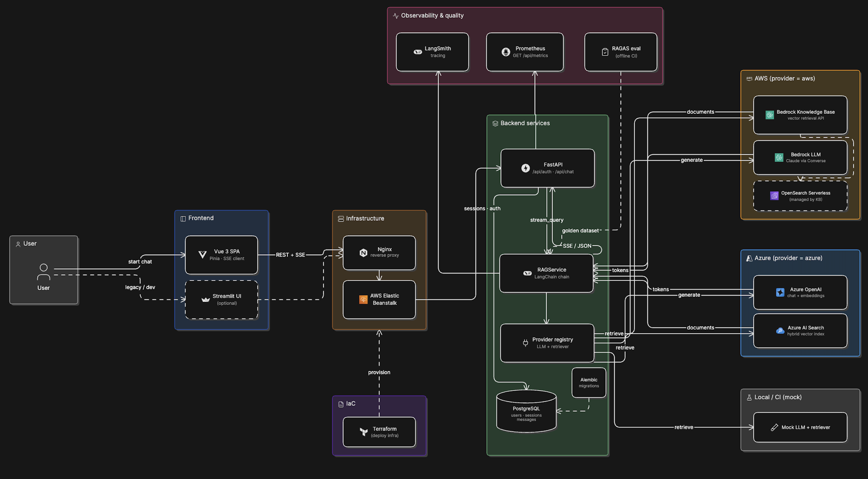Click the 'hybrid vector index' subtitle text

[806, 334]
